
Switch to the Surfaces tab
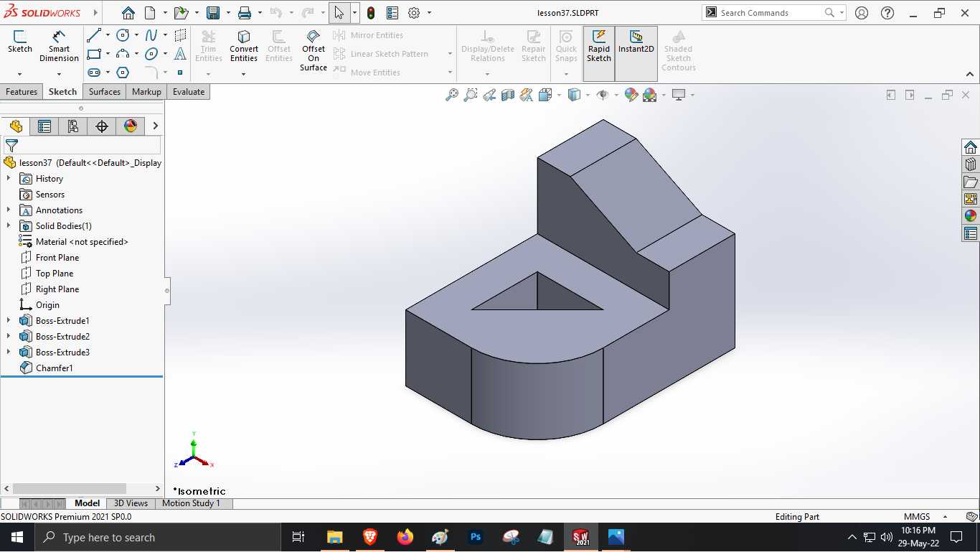click(105, 92)
